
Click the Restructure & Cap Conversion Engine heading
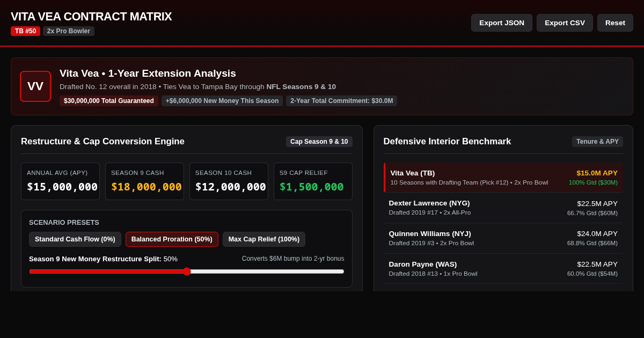(103, 142)
